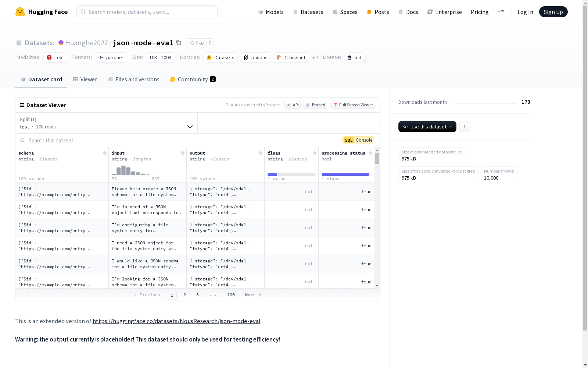Open Docs in the top navigation

[408, 12]
